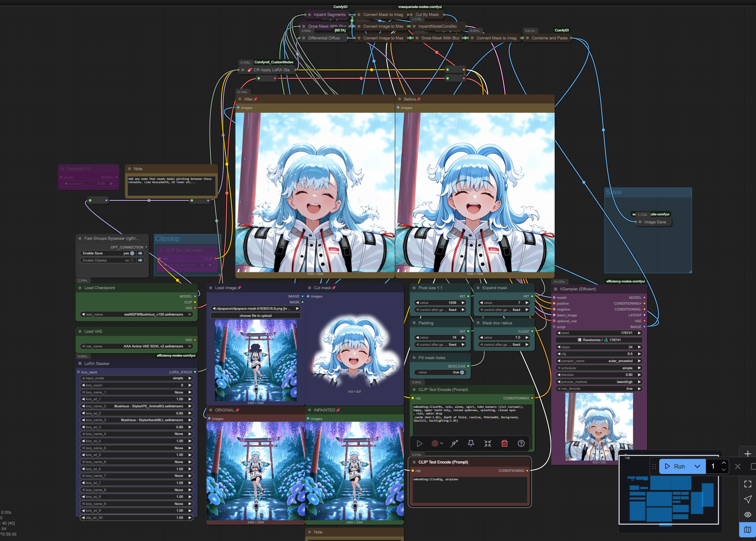Open Load Image file selector dropdown
Screen dimensions: 756x541
[x=256, y=308]
